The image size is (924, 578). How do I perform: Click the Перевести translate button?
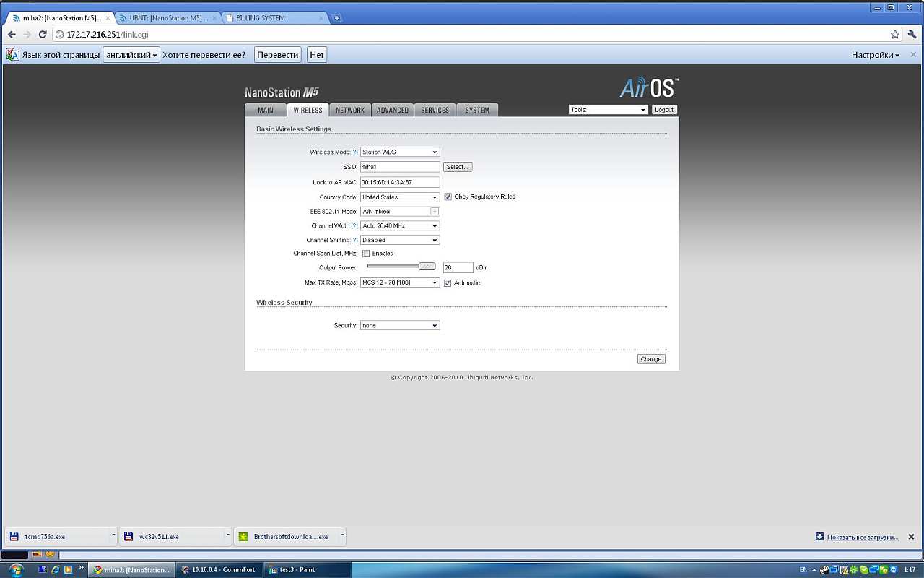click(x=278, y=55)
